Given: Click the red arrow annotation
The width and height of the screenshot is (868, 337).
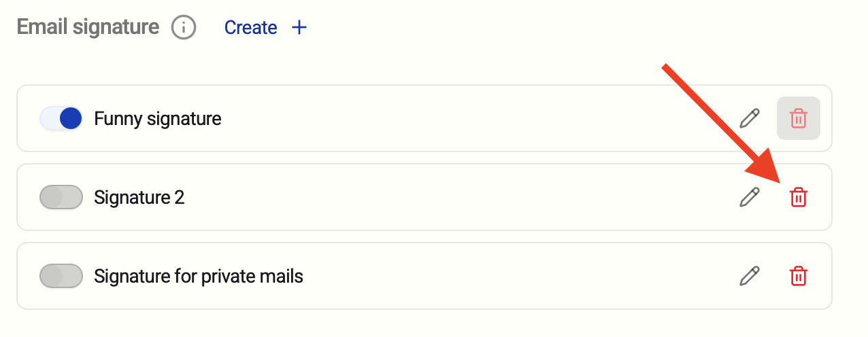Looking at the screenshot, I should pyautogui.click(x=721, y=122).
